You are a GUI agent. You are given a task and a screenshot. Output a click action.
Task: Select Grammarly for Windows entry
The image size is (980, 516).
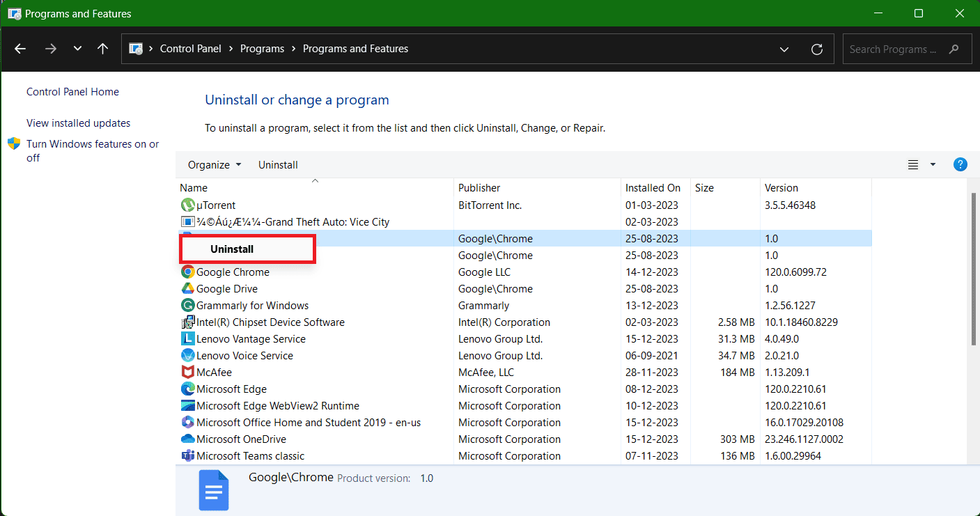point(252,306)
